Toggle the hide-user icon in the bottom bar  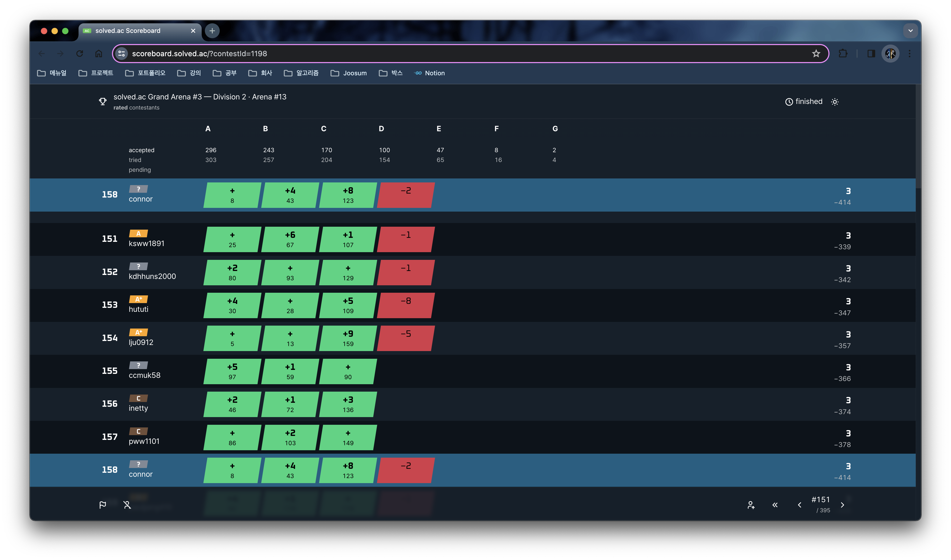[x=127, y=505]
